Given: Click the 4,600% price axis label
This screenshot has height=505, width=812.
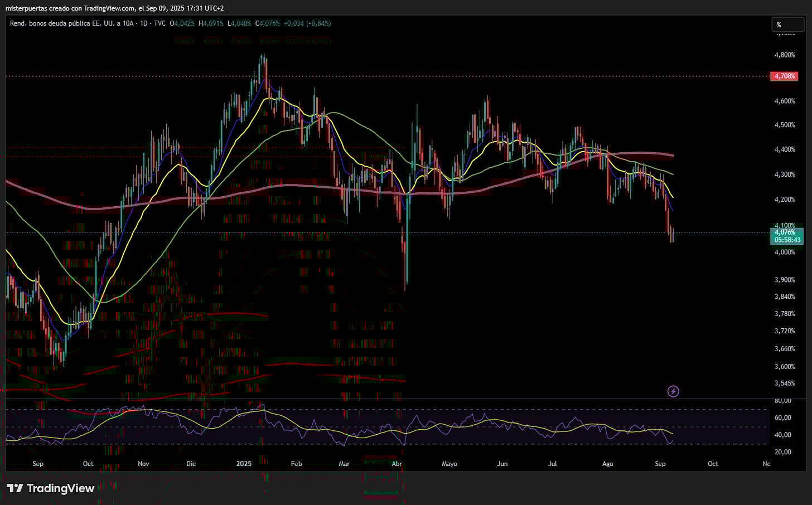Looking at the screenshot, I should [x=785, y=101].
